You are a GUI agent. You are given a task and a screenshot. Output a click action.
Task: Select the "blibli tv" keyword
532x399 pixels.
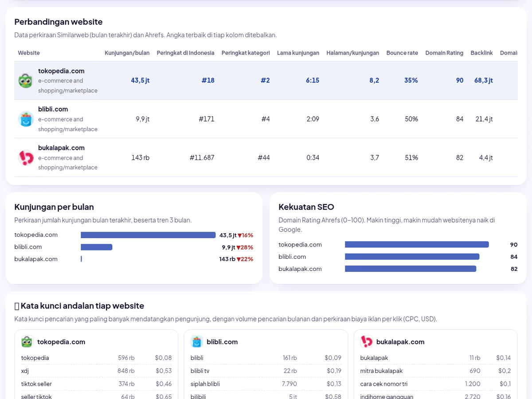coord(200,371)
